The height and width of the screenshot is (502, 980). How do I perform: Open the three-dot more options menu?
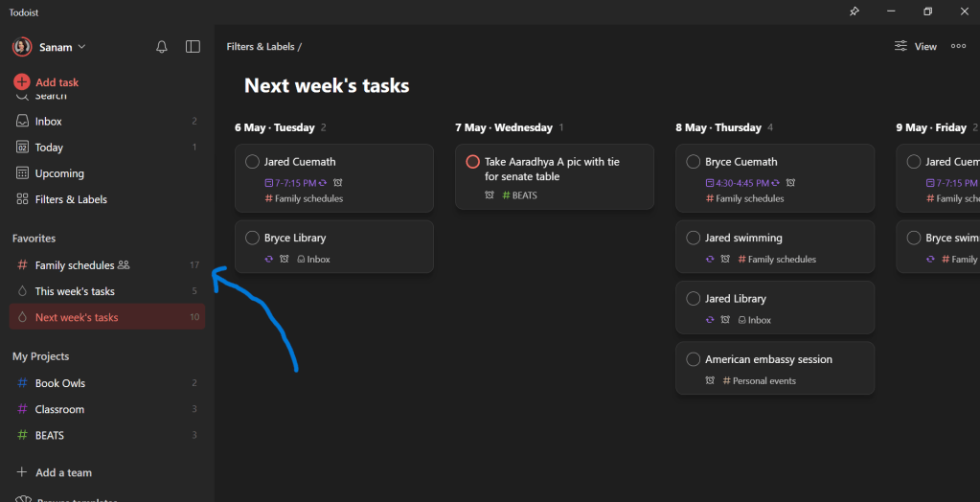[x=958, y=46]
